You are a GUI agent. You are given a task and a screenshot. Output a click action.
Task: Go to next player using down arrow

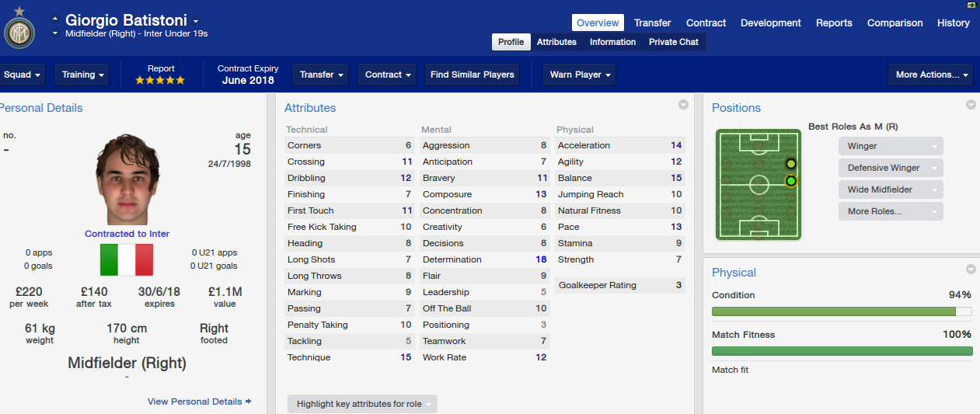[x=55, y=34]
